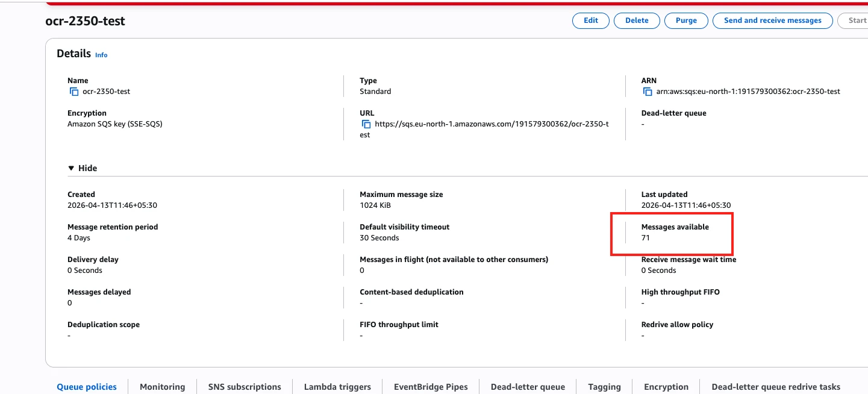Purge the queue messages

coord(686,20)
